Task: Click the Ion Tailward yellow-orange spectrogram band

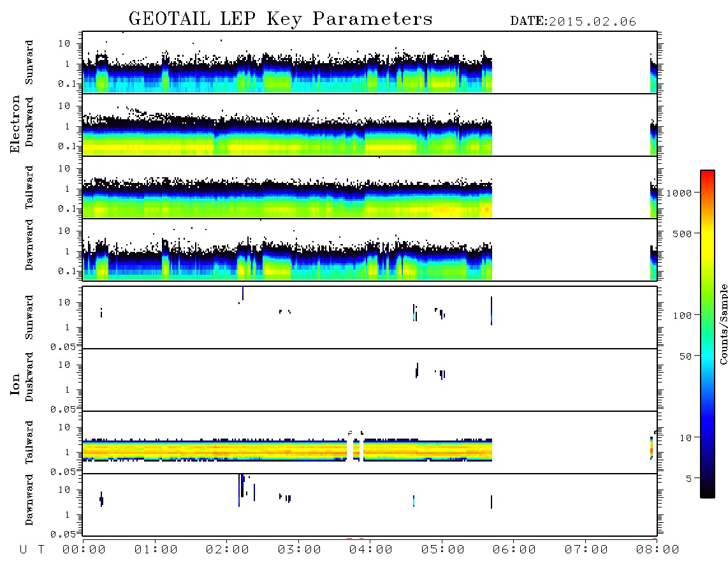Action: pos(287,450)
